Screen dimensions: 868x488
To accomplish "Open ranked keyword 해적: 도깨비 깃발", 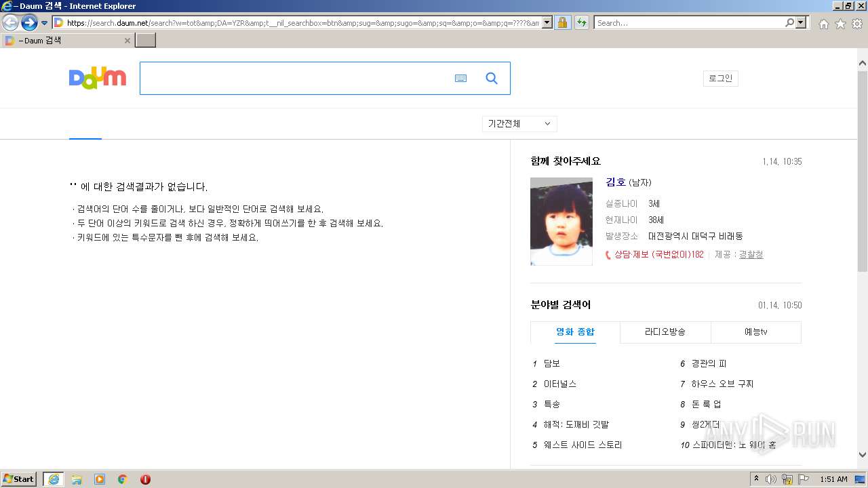I will 576,425.
